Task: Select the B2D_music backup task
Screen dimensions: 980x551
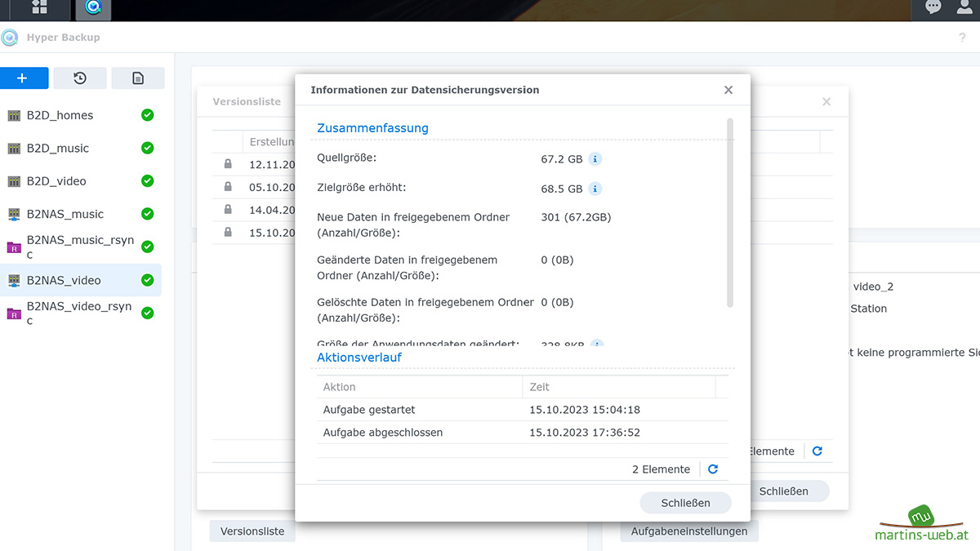Action: click(81, 148)
